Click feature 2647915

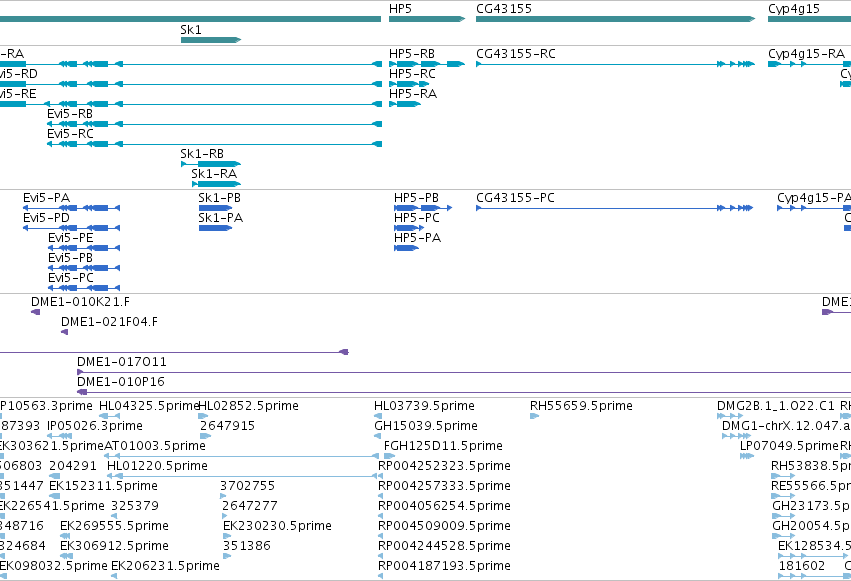pos(205,436)
